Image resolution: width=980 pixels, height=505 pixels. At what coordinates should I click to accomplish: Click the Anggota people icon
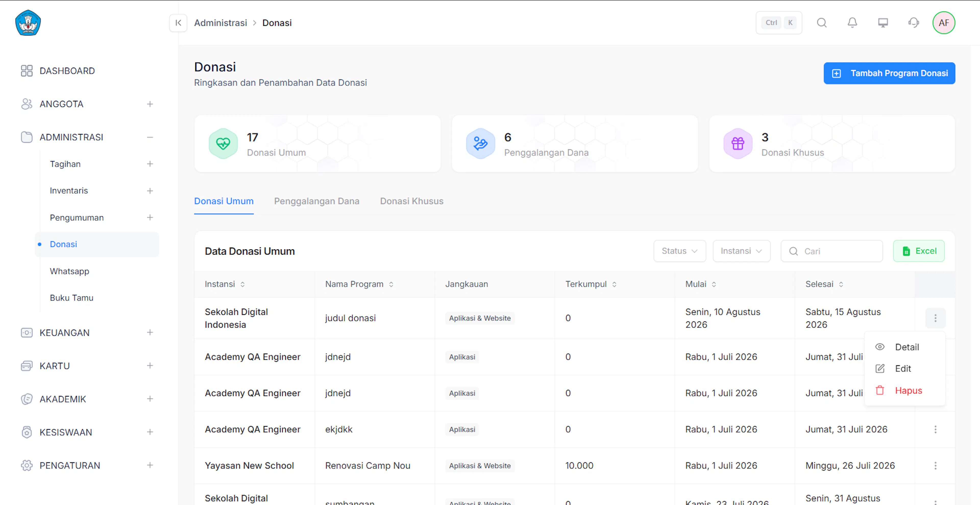coord(27,104)
